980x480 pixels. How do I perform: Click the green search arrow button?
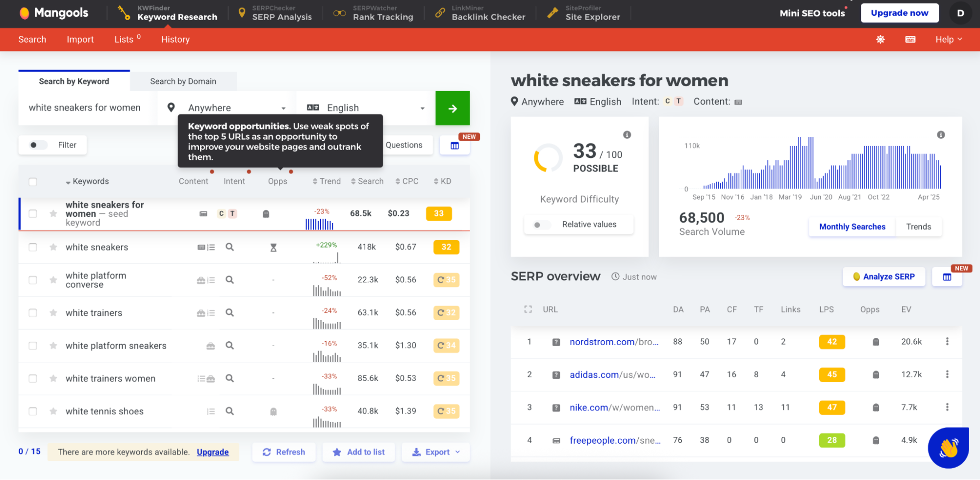(452, 108)
